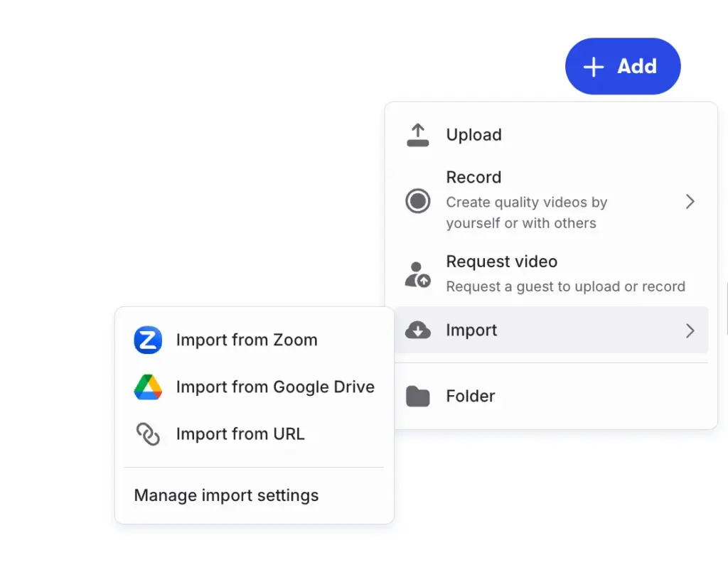Image resolution: width=728 pixels, height=565 pixels.
Task: Click the Upload icon
Action: [x=418, y=134]
